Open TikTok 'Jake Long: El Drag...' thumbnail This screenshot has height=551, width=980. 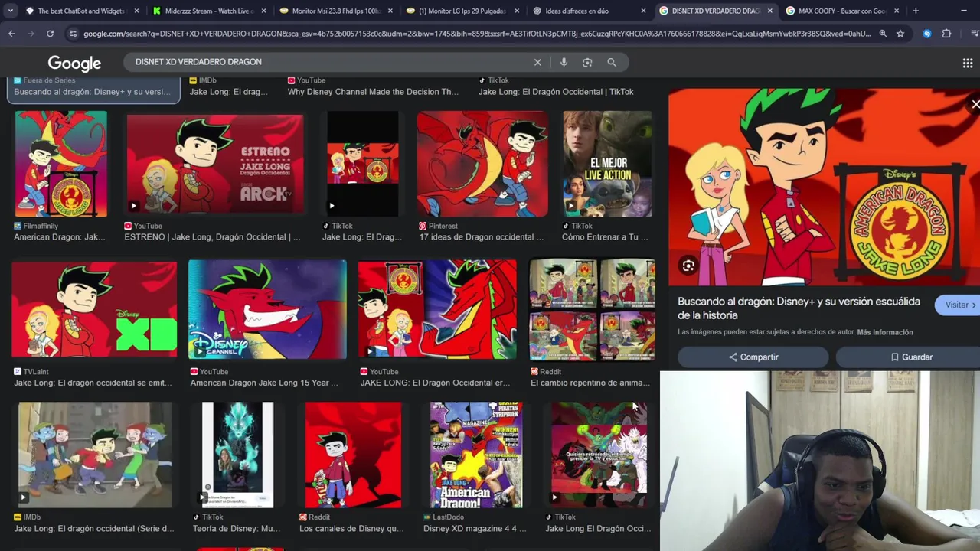(x=363, y=164)
